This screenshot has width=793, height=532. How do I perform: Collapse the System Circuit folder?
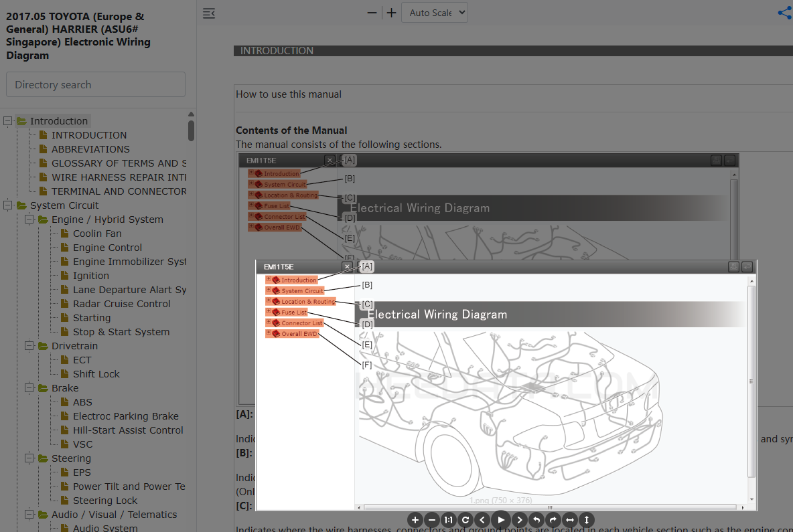(x=7, y=205)
